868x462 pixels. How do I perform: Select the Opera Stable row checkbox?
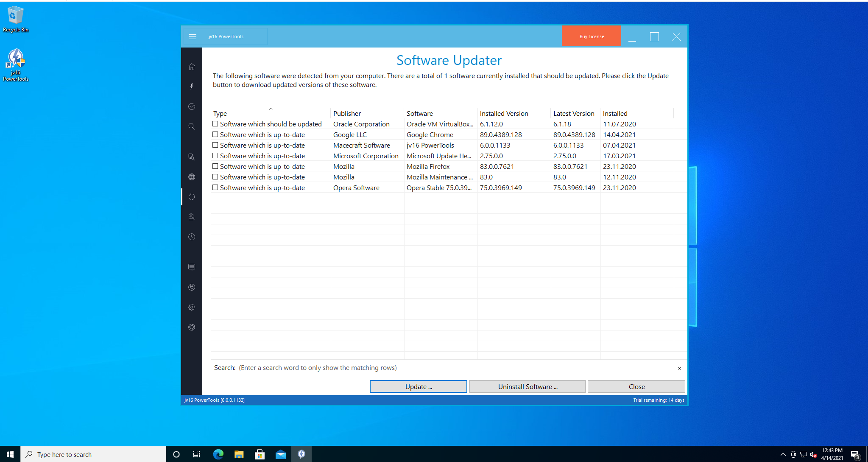pyautogui.click(x=215, y=188)
